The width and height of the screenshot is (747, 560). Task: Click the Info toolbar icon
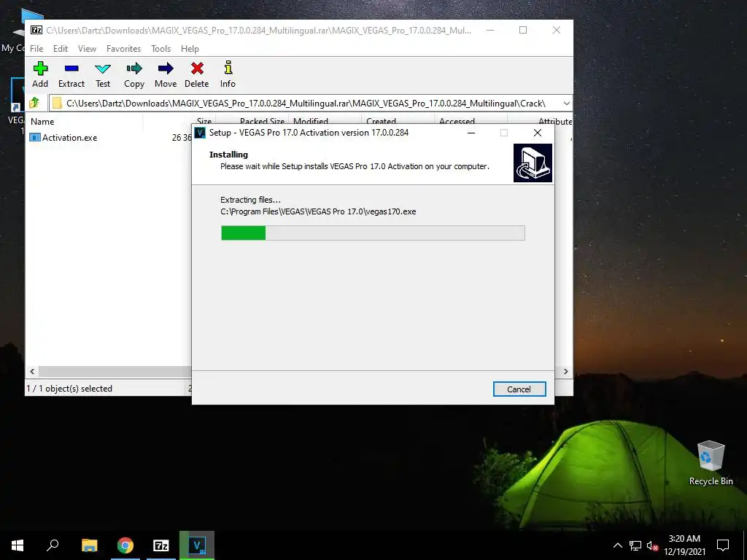228,74
